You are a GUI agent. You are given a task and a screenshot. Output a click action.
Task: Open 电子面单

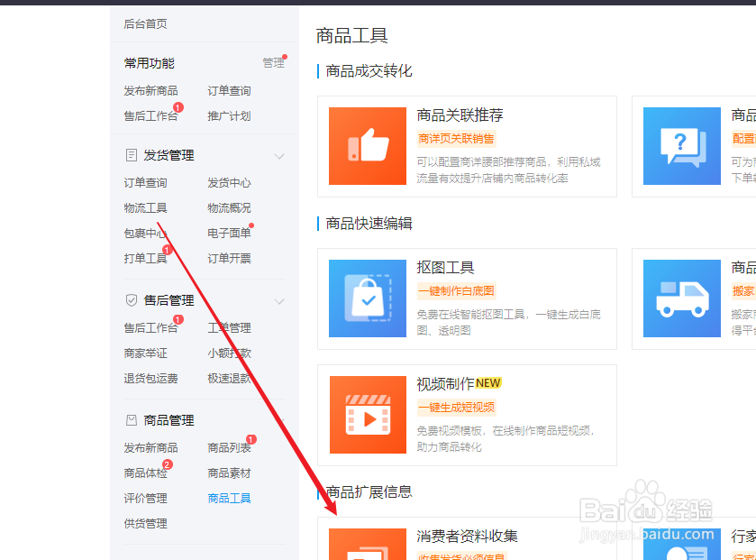tap(229, 233)
